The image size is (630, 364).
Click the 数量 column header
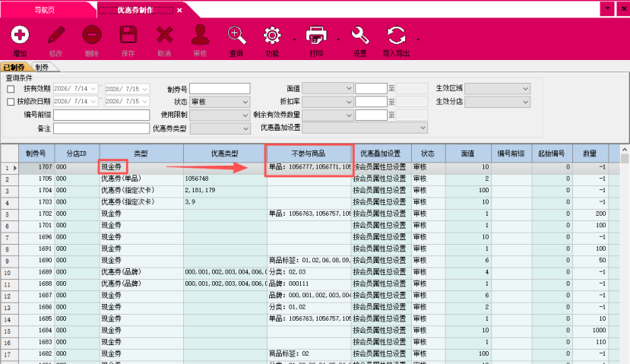coord(590,154)
